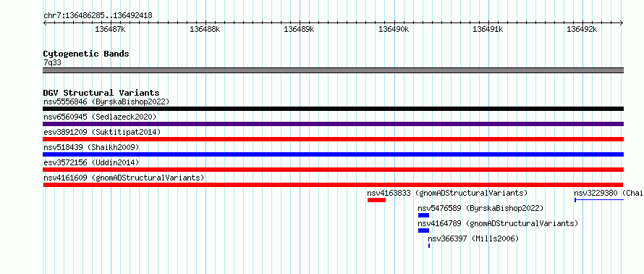Open the nsv518439 (Shaikh2009) label
This screenshot has height=274, width=644.
point(91,147)
